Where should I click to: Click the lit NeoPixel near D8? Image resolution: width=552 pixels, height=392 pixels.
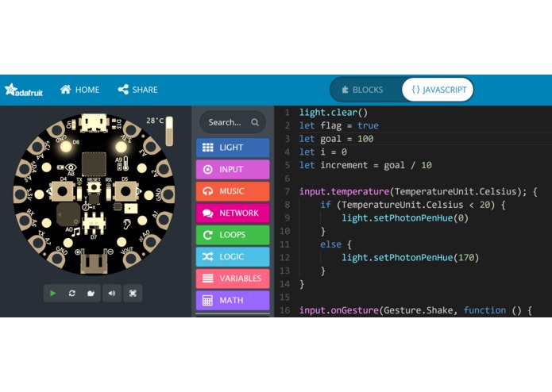pos(65,147)
